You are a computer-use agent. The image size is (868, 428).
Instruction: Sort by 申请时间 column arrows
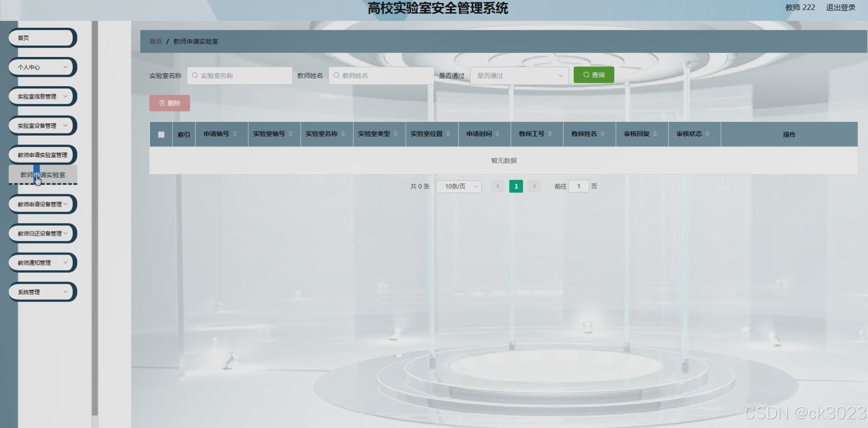tap(497, 134)
